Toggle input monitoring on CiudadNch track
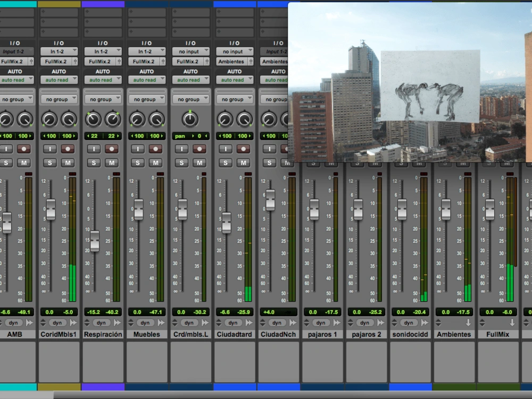Screen dimensions: 532x399 pos(269,149)
